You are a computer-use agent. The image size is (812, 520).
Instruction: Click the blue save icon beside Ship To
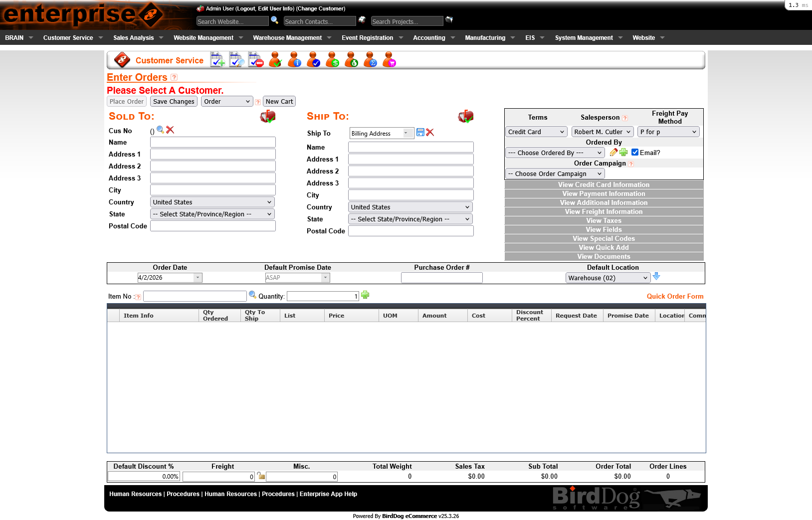(420, 132)
